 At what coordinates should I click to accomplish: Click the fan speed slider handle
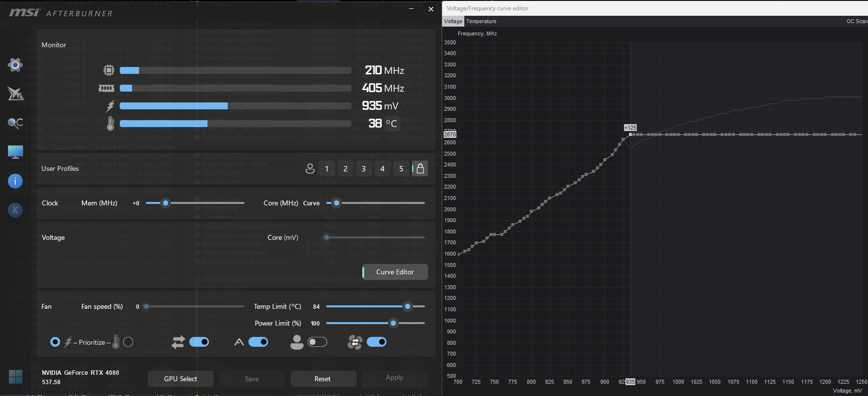click(146, 306)
